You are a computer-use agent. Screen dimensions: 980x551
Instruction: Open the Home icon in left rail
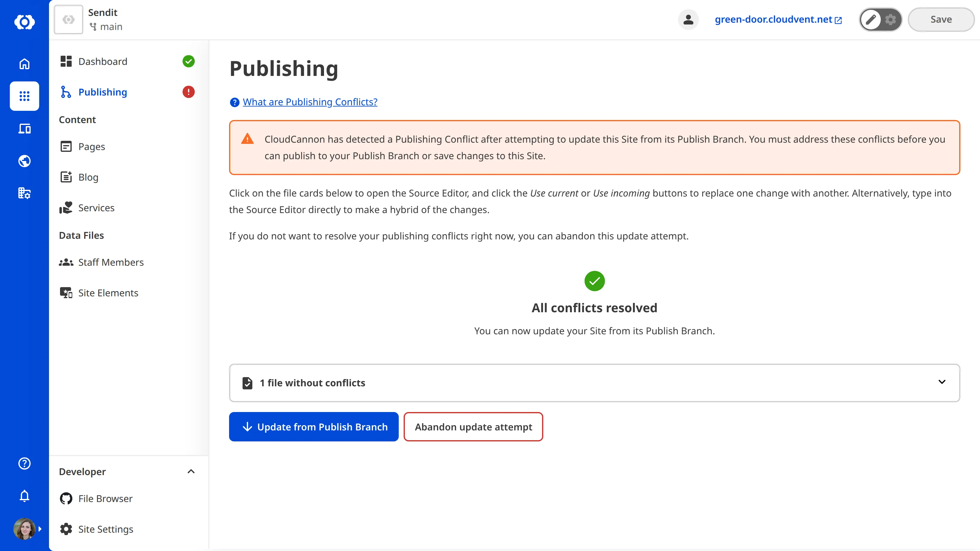pyautogui.click(x=24, y=63)
